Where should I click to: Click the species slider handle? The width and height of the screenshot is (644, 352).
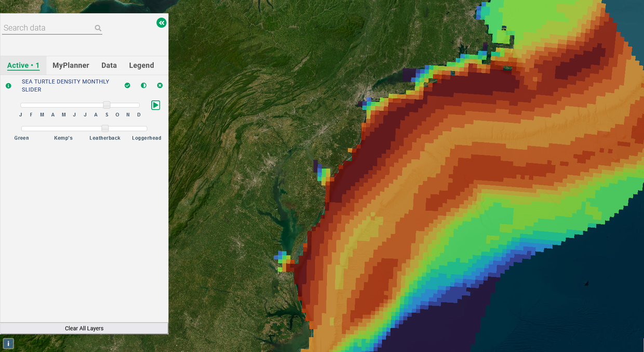click(x=105, y=128)
